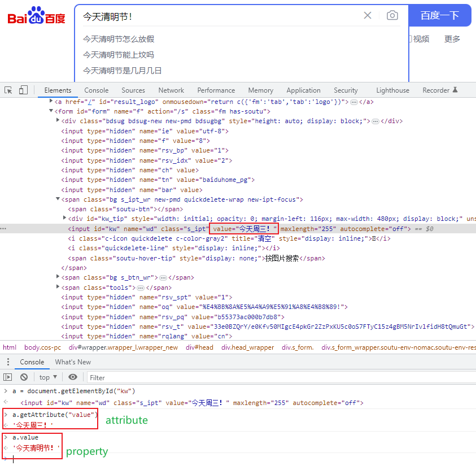Click the live expression eye icon
The image size is (476, 470).
click(72, 377)
